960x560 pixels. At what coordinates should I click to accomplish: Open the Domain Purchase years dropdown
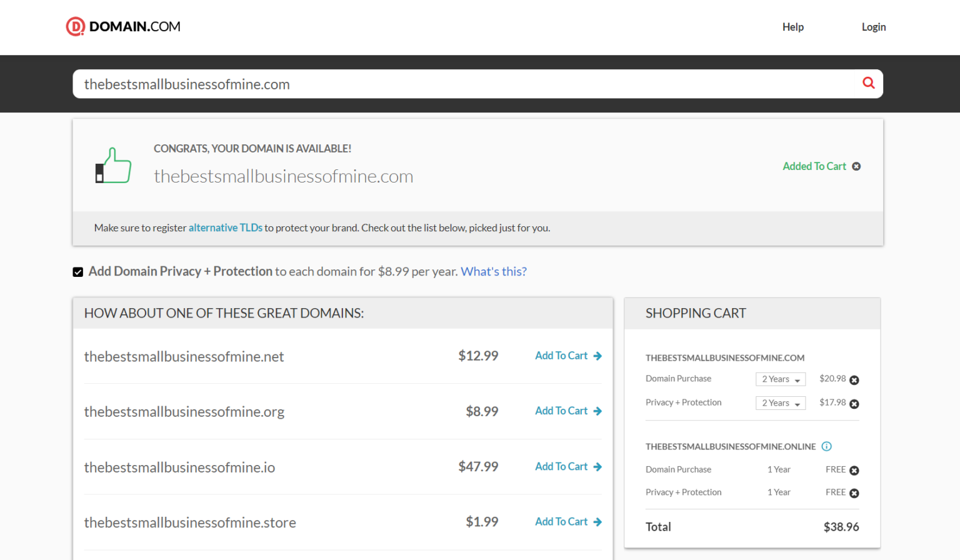pyautogui.click(x=781, y=379)
